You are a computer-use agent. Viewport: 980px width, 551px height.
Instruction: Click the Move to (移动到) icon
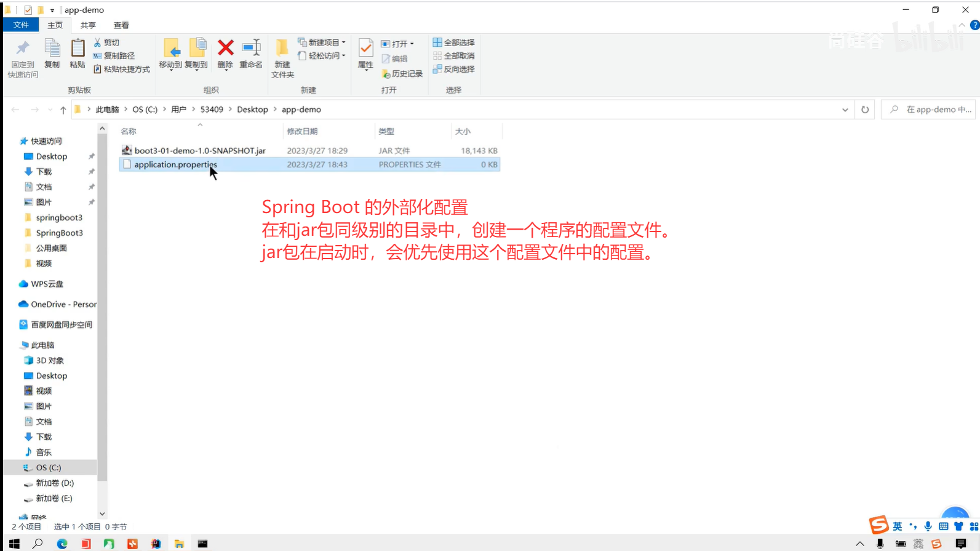click(171, 48)
